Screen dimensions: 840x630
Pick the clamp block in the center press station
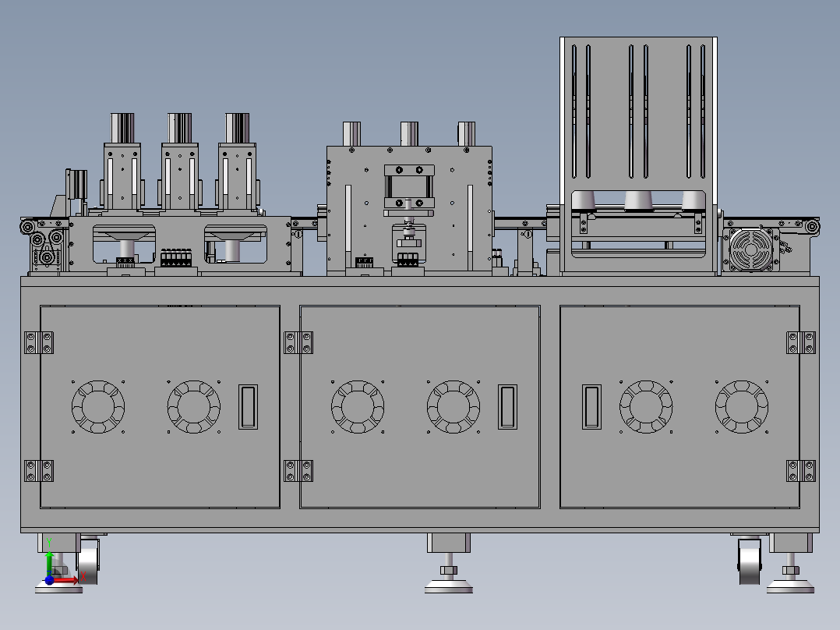coord(409,186)
